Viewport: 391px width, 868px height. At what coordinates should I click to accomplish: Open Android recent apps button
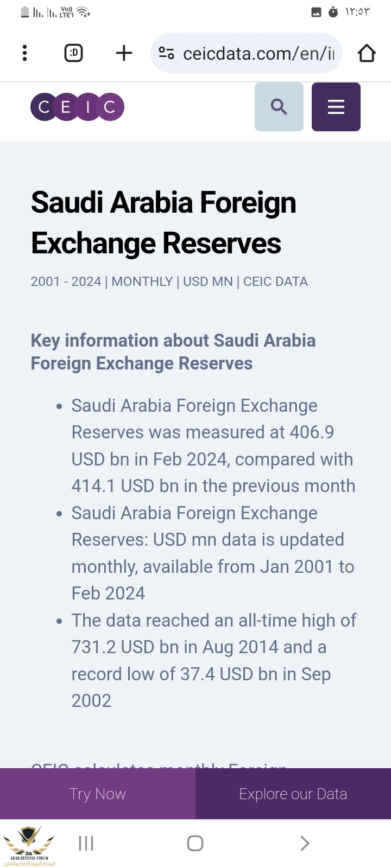(x=86, y=843)
